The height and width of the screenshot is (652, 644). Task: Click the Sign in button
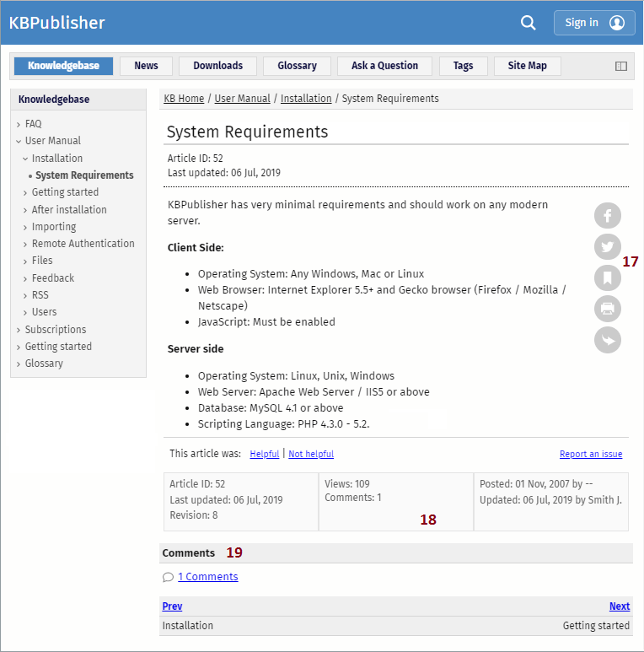(x=594, y=23)
